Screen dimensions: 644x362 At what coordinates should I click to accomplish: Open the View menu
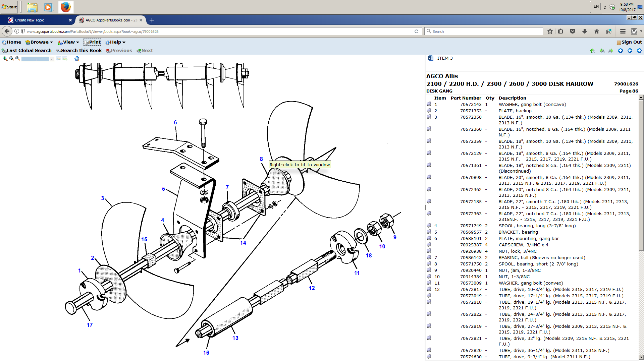tap(68, 42)
